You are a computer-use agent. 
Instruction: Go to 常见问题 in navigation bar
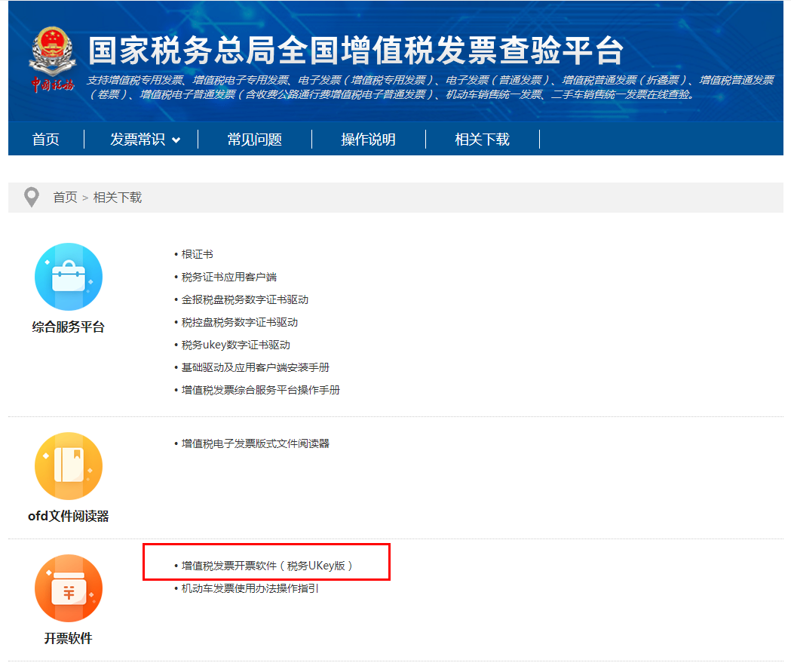[255, 140]
